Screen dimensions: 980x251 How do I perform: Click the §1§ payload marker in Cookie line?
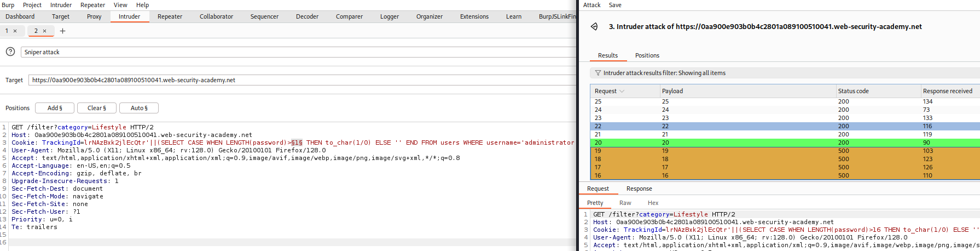297,142
